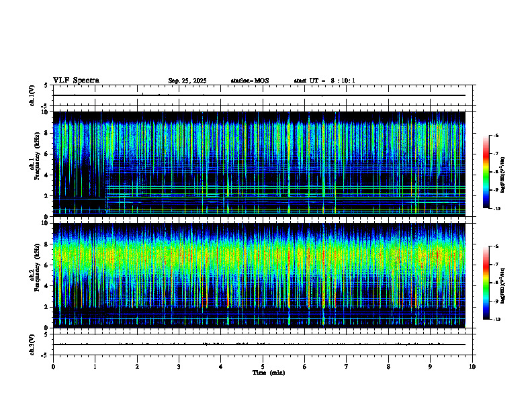Click the ch.2 colorbar "log(PSD)(V²/Hz)" label
Viewport: 532px width, 411px height.
pyautogui.click(x=502, y=285)
